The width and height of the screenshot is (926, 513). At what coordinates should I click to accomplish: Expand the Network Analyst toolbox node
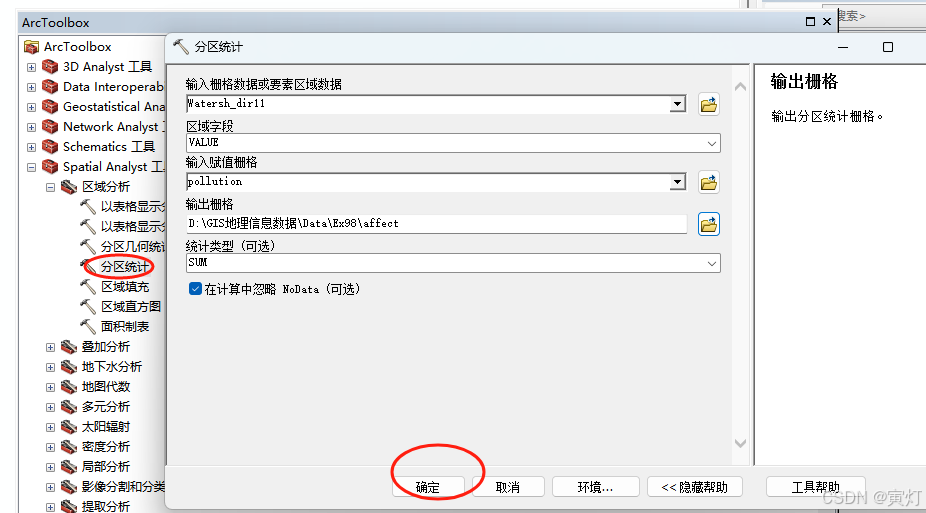tap(31, 128)
